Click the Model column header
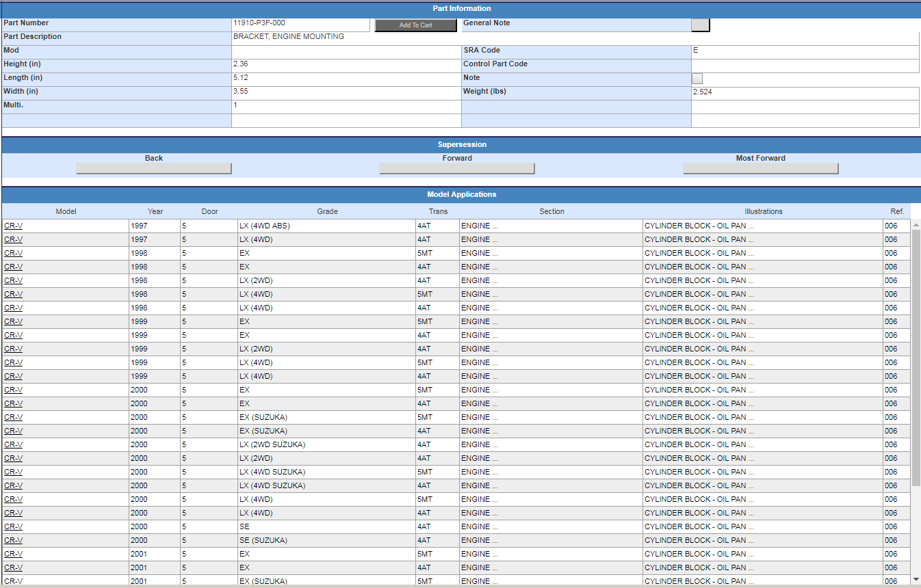The image size is (921, 588). 66,211
